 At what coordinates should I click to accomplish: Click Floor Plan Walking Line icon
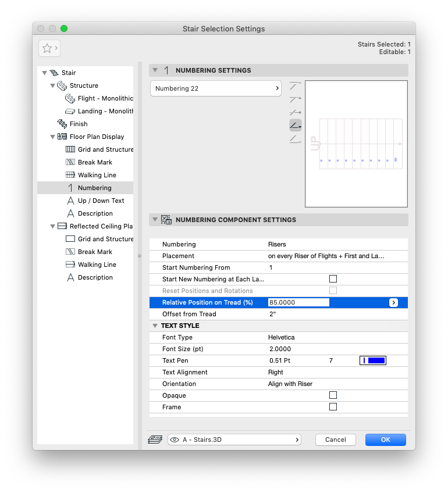point(70,175)
